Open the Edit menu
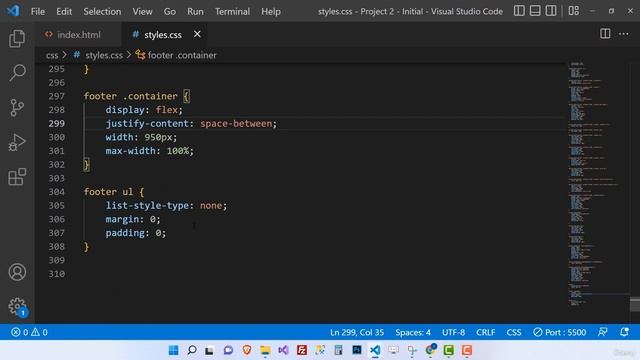 pos(64,11)
